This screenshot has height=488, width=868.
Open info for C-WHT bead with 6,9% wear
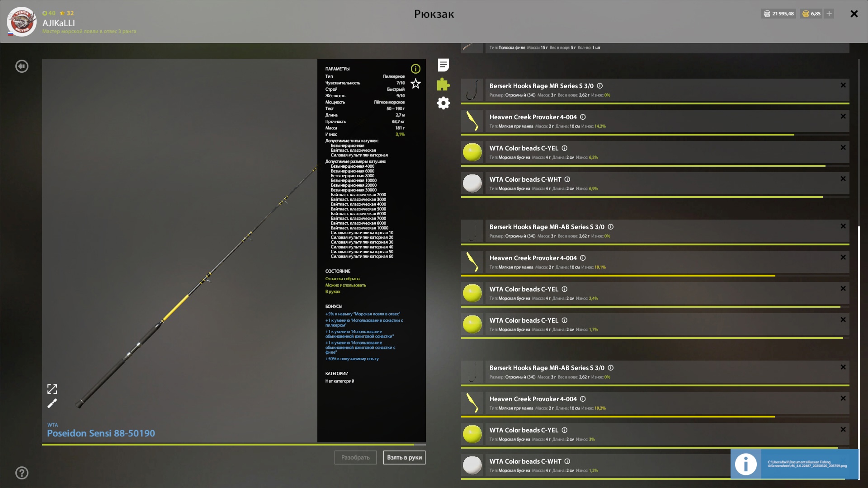[567, 179]
